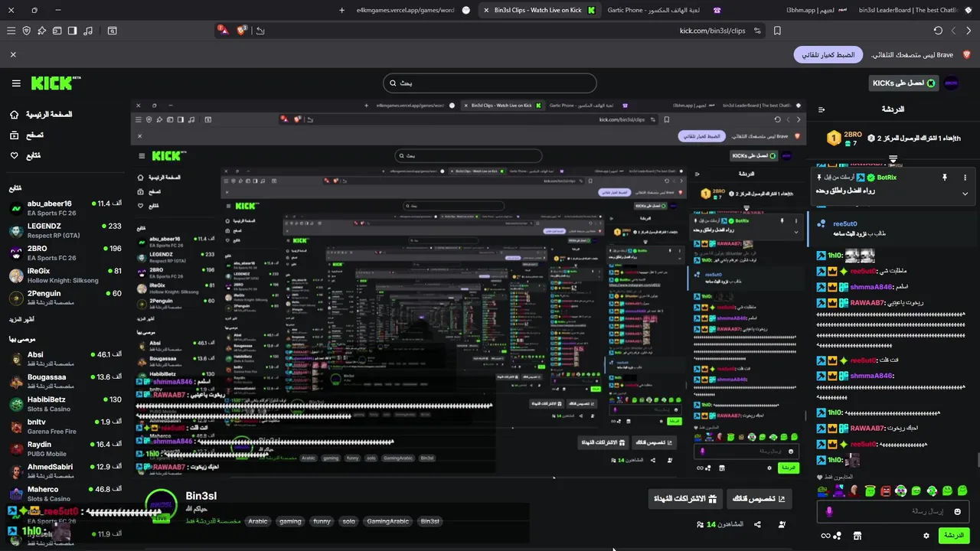Click username shmmaA846 in chat
The width and height of the screenshot is (980, 551).
pos(871,287)
